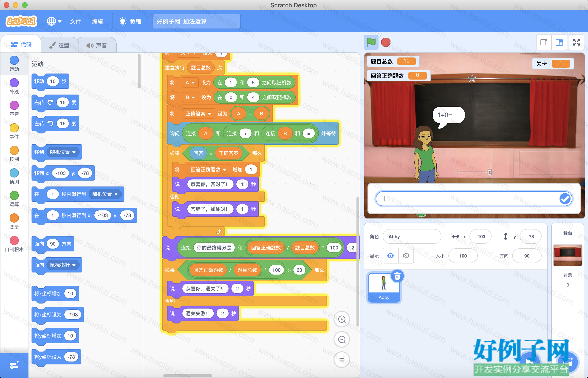Delete the Abby sprite via trash icon
588x378 pixels.
(x=397, y=277)
